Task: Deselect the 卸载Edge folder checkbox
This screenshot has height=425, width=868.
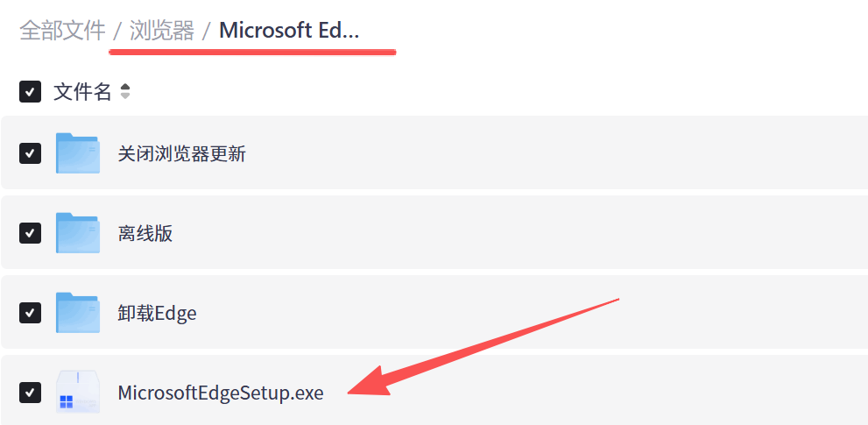Action: pyautogui.click(x=31, y=313)
